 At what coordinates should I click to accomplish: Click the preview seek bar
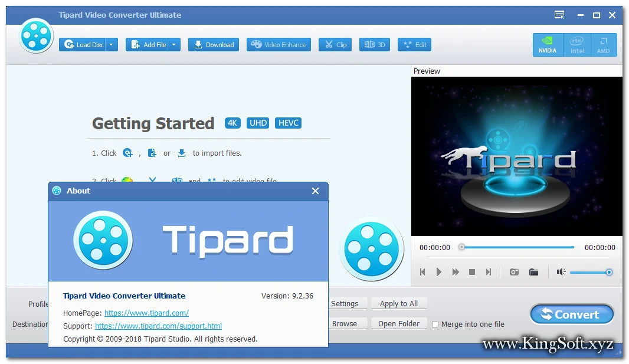pyautogui.click(x=517, y=247)
